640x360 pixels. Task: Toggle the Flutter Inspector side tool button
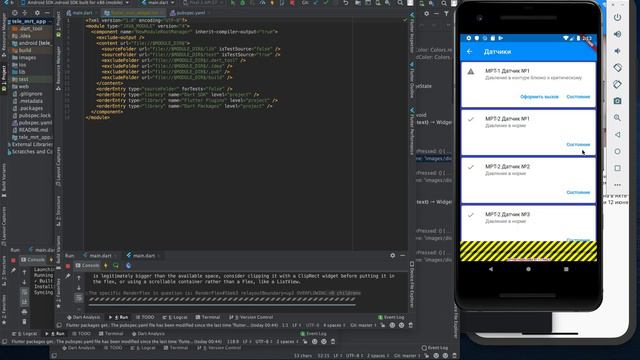point(412,33)
